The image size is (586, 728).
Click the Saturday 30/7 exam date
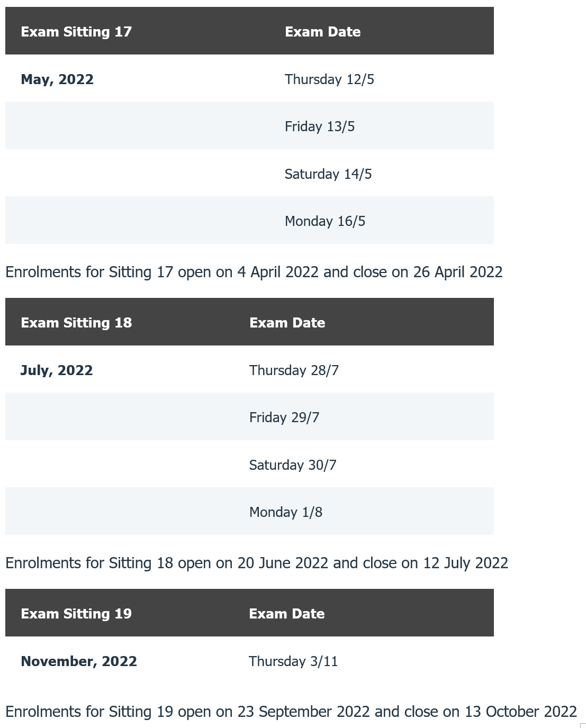click(x=293, y=465)
